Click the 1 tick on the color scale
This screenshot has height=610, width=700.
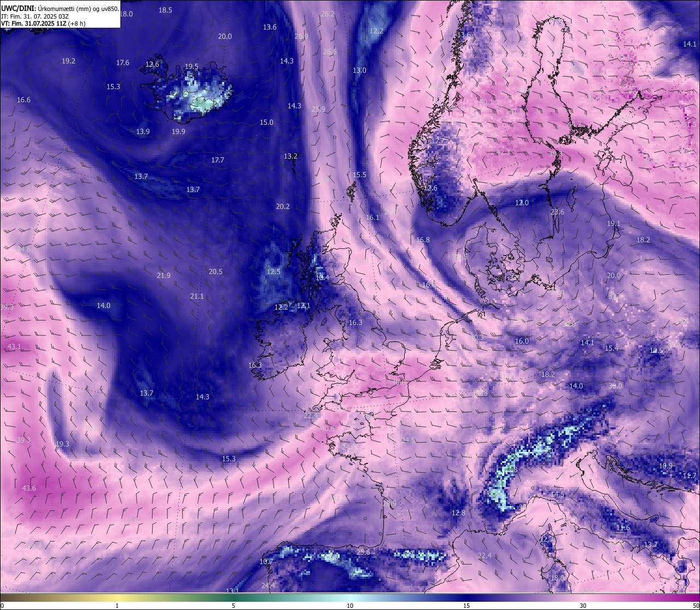tap(117, 606)
